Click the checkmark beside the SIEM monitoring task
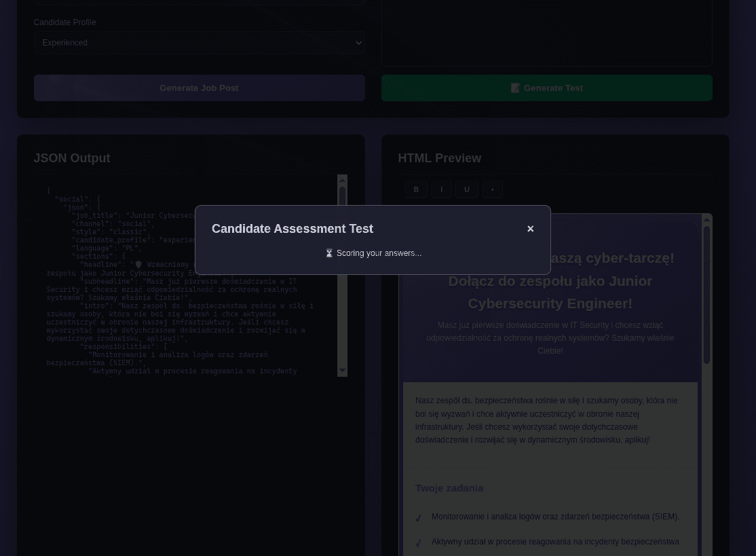This screenshot has width=756, height=556. pos(419,517)
